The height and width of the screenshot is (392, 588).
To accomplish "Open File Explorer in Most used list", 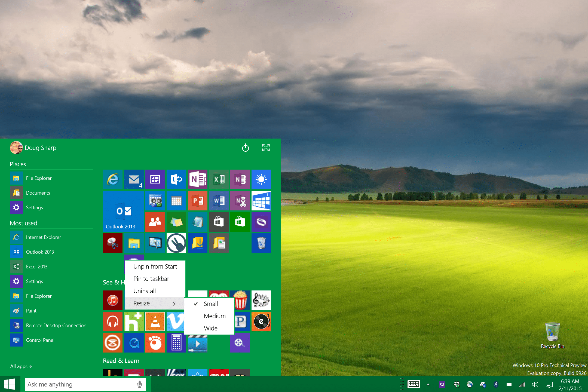I will click(51, 296).
